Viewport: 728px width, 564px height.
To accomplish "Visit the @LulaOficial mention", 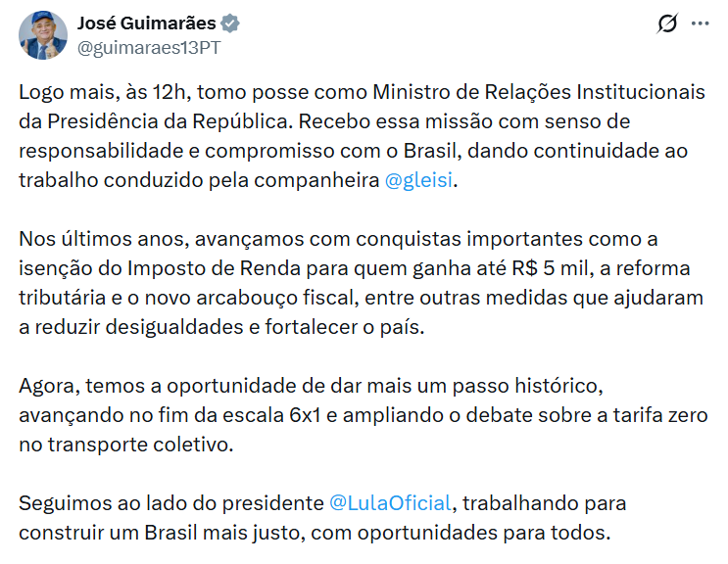I will pyautogui.click(x=390, y=503).
